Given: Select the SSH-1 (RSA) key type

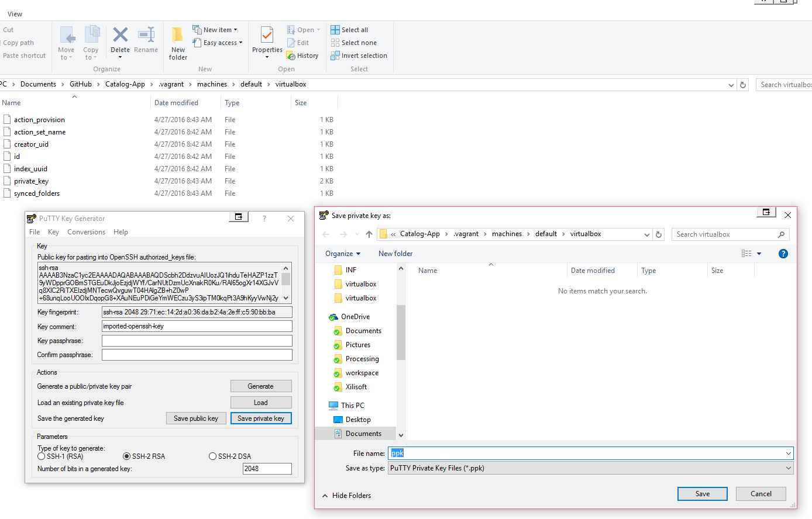Looking at the screenshot, I should coord(41,456).
